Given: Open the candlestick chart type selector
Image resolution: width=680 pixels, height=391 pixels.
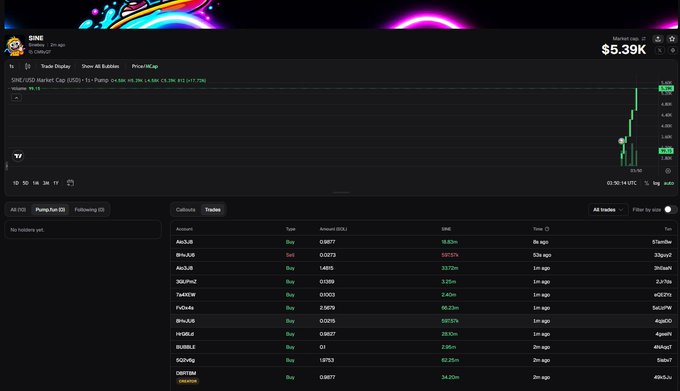Looking at the screenshot, I should coord(27,66).
